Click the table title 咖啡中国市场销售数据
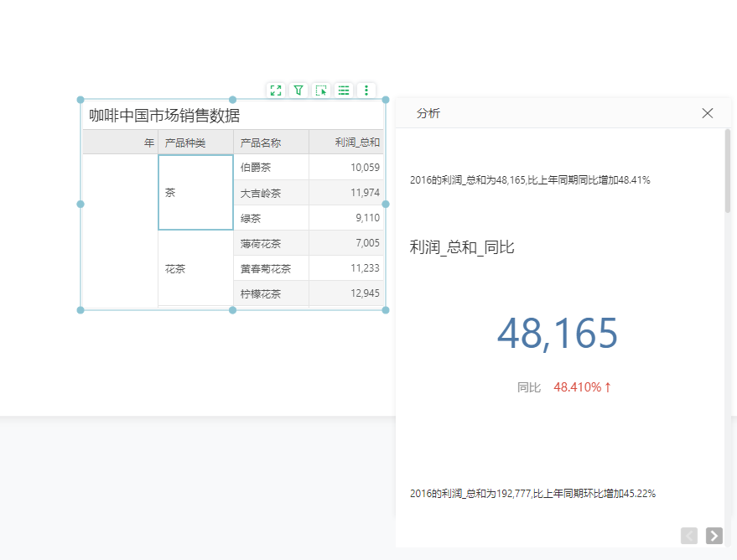The image size is (737, 560). pyautogui.click(x=164, y=116)
